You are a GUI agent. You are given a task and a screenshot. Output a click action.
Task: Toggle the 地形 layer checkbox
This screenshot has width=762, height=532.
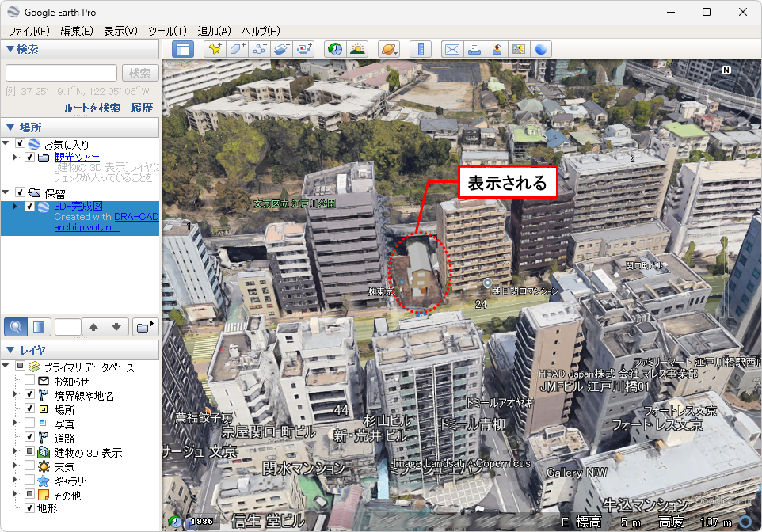pyautogui.click(x=29, y=507)
